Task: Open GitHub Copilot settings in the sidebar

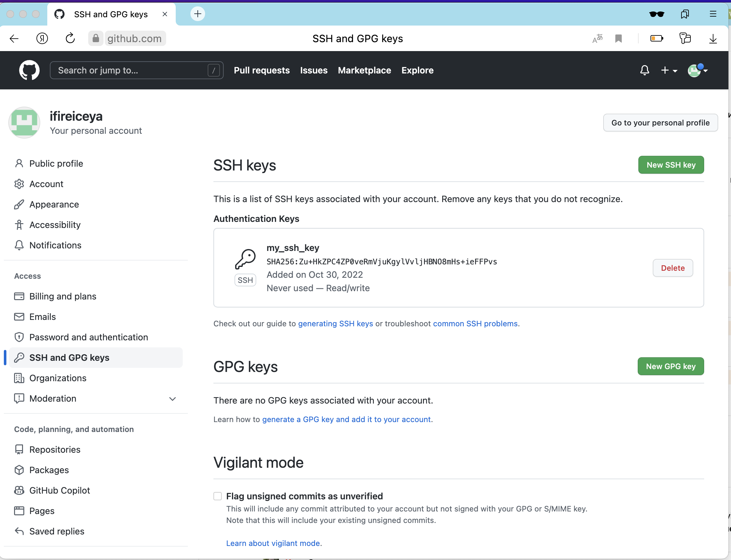Action: coord(59,490)
